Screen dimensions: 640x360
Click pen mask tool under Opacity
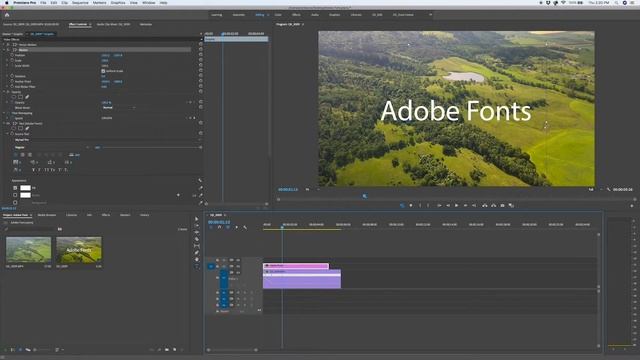27,97
